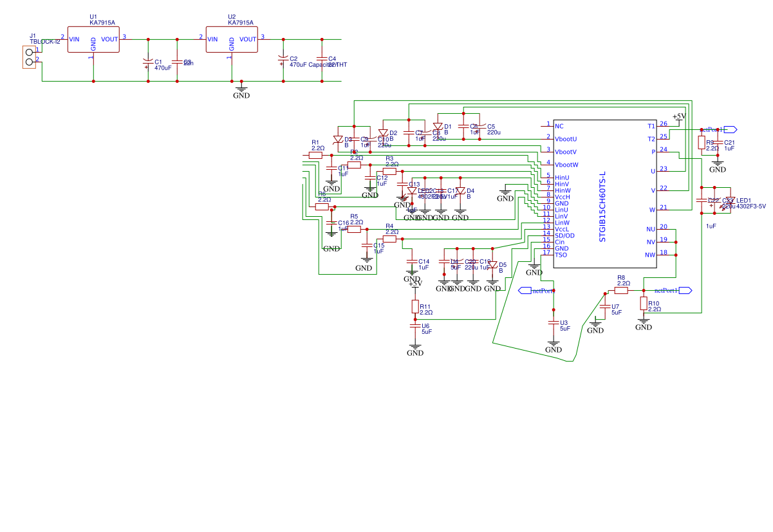Select the U3 5uF capacitor symbol
This screenshot has width=773, height=532.
pos(554,324)
